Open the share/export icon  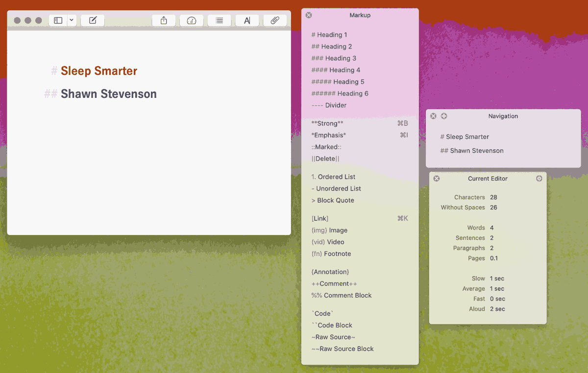[164, 21]
